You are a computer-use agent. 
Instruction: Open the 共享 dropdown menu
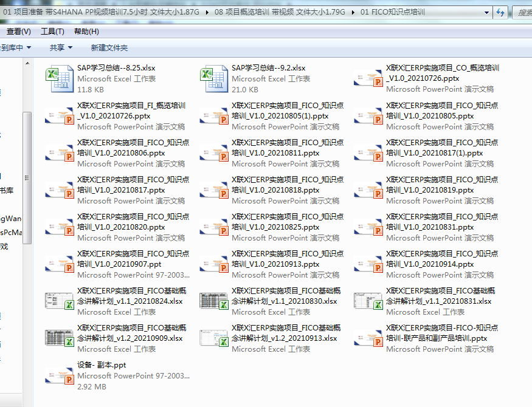coord(61,47)
